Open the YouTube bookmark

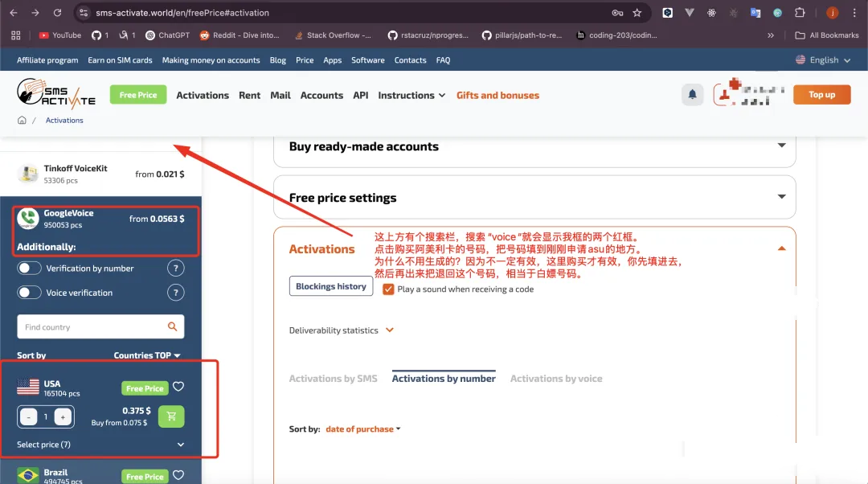[59, 35]
